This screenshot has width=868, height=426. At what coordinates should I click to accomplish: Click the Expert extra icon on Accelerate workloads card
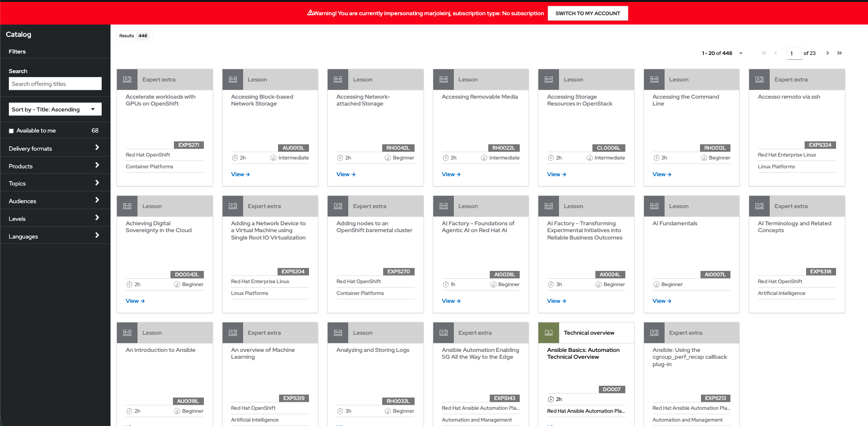tap(127, 80)
